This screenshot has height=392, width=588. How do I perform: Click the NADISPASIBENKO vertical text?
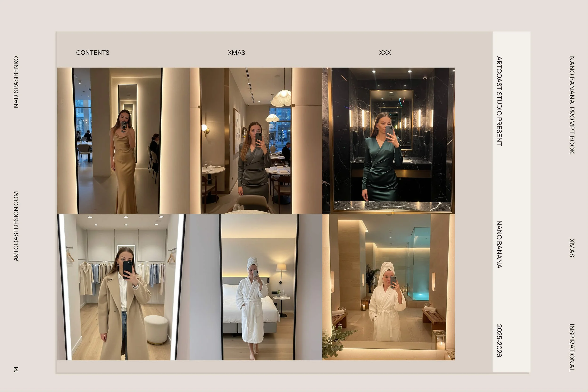point(16,82)
